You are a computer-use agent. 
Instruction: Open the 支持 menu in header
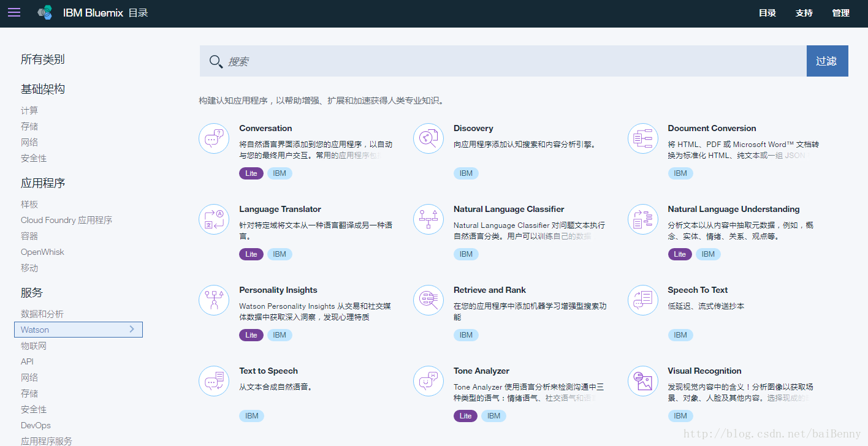[x=804, y=13]
